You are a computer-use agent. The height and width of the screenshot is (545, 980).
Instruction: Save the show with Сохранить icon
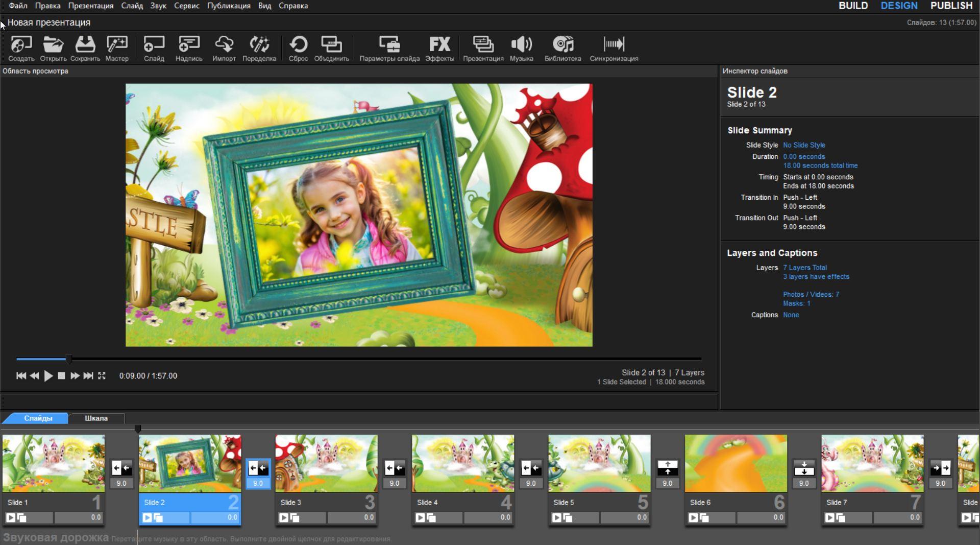pos(85,49)
